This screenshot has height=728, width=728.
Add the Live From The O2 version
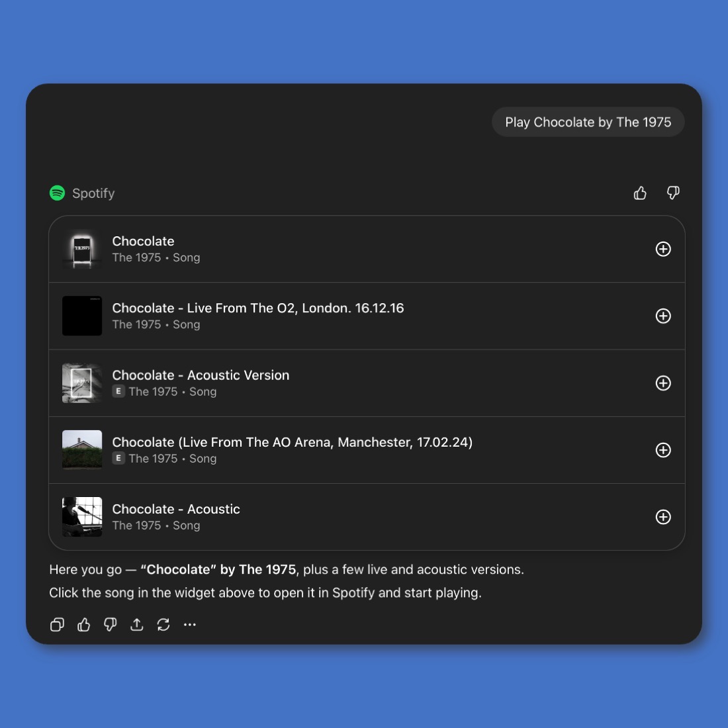(663, 316)
